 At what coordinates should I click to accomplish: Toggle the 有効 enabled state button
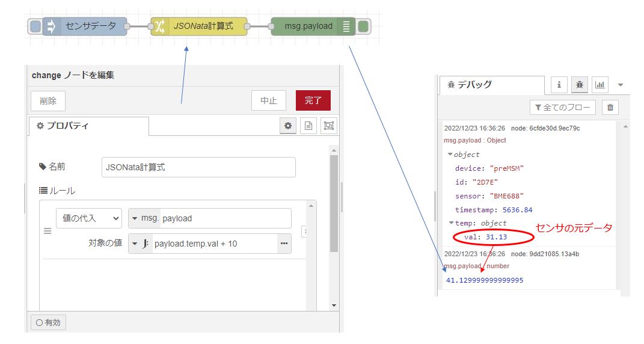coord(48,322)
